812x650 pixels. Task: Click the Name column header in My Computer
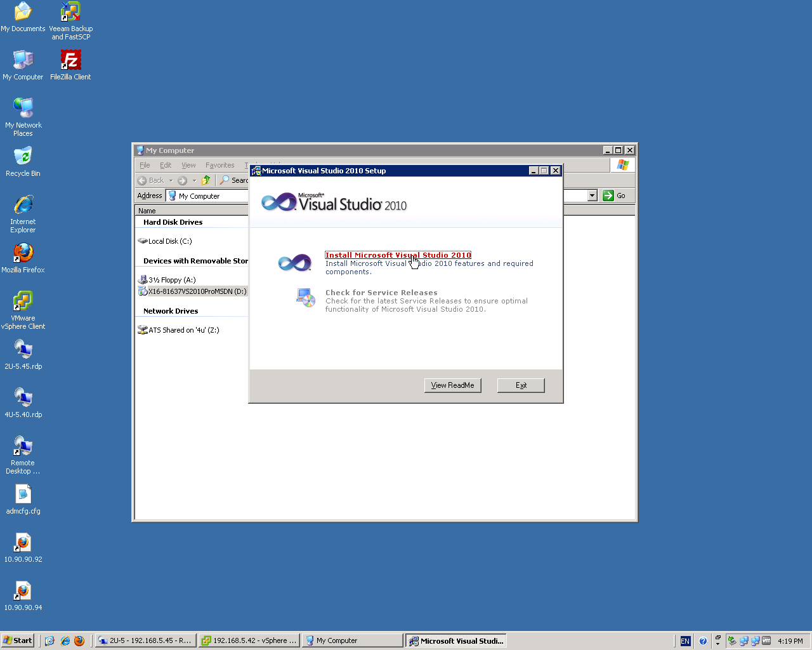pyautogui.click(x=192, y=211)
